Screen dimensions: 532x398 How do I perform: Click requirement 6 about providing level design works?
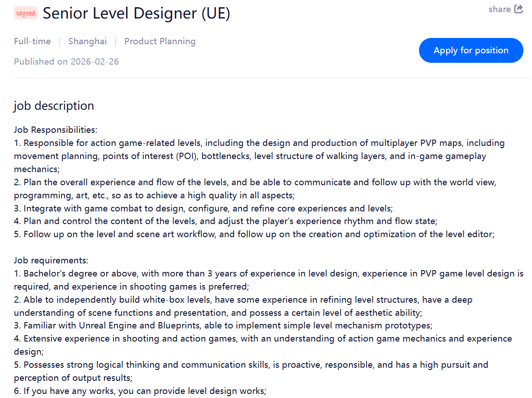click(140, 391)
